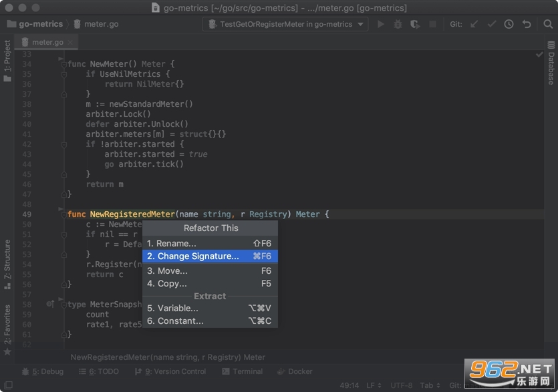Click the 49:14 cursor position indicator
This screenshot has height=392, width=558.
point(349,385)
